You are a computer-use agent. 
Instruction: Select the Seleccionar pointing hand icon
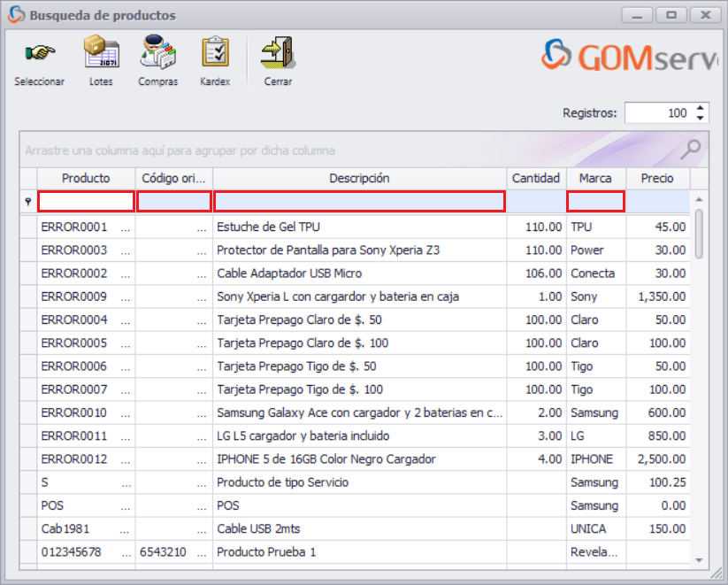pos(39,53)
